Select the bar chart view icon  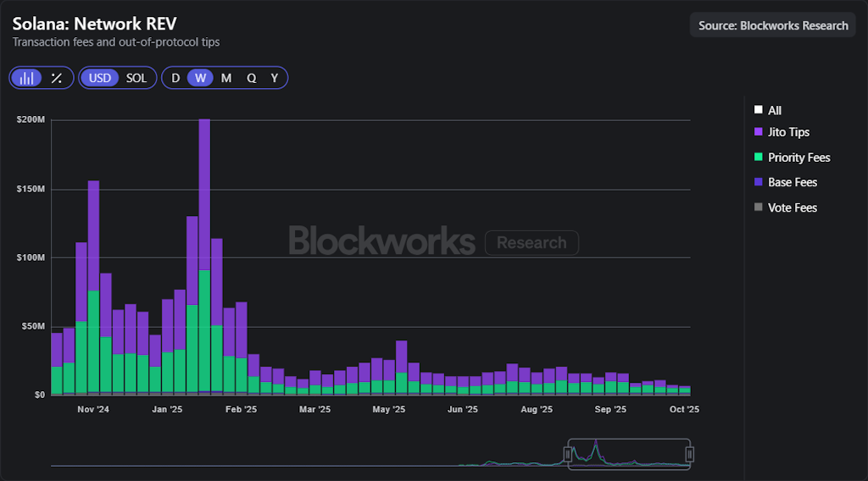28,78
